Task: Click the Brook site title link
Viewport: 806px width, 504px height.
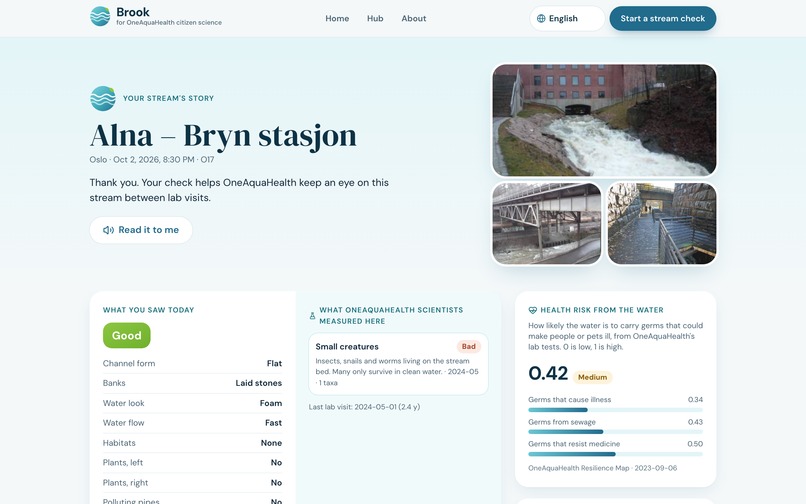Action: (133, 12)
